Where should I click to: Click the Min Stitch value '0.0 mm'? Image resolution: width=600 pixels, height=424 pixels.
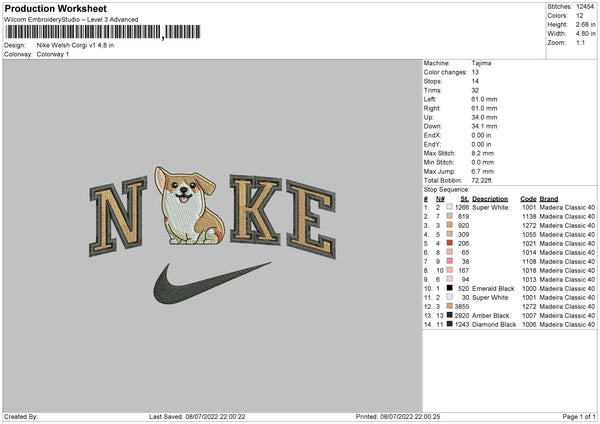pos(483,162)
